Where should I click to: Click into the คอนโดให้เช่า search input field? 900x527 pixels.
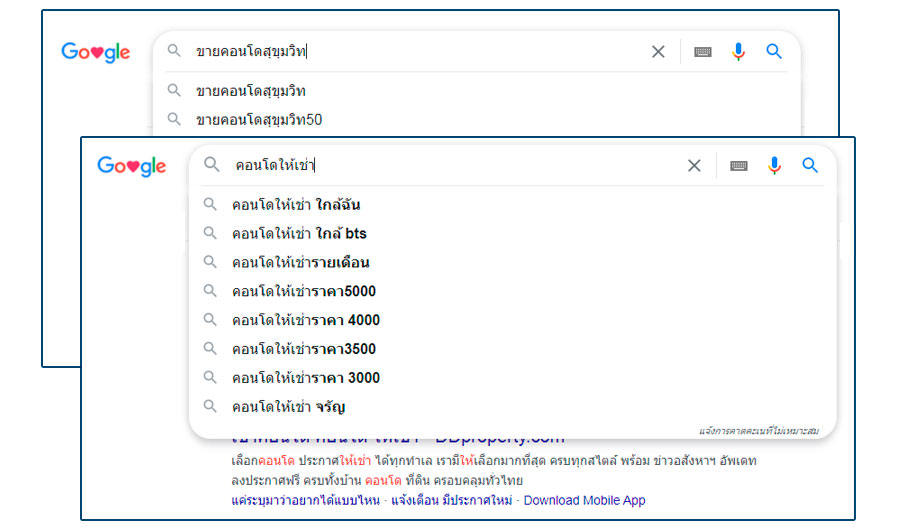pyautogui.click(x=450, y=166)
